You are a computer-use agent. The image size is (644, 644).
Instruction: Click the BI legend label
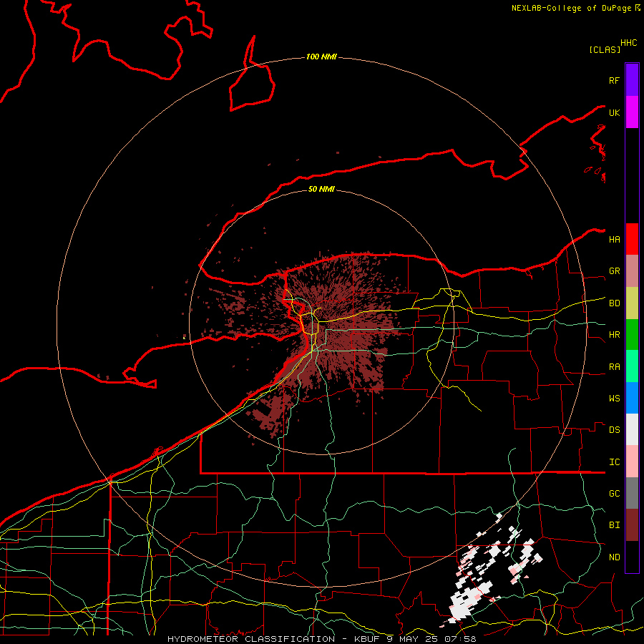pos(614,525)
